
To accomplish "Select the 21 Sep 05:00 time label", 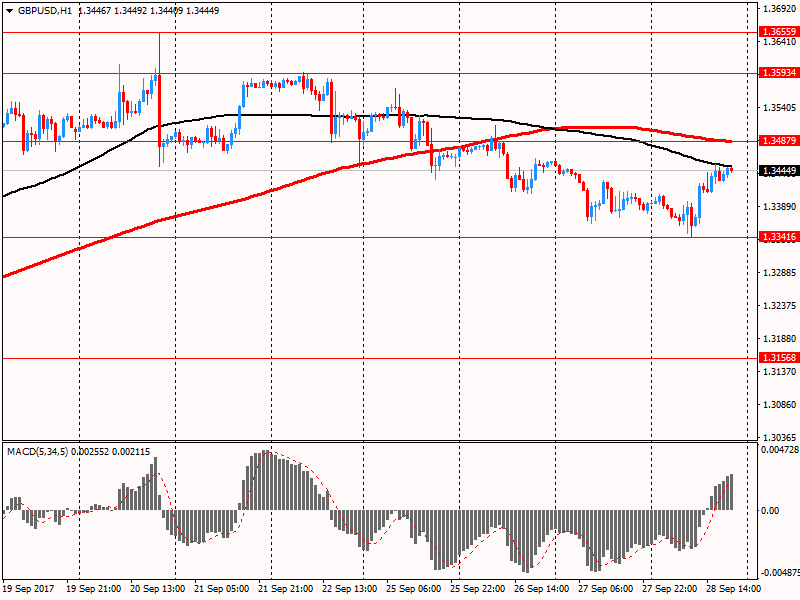I will [222, 589].
